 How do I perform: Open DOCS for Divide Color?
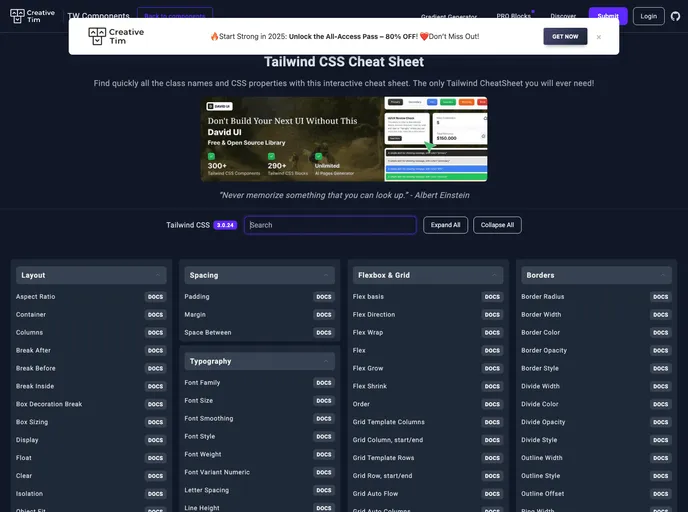(660, 405)
